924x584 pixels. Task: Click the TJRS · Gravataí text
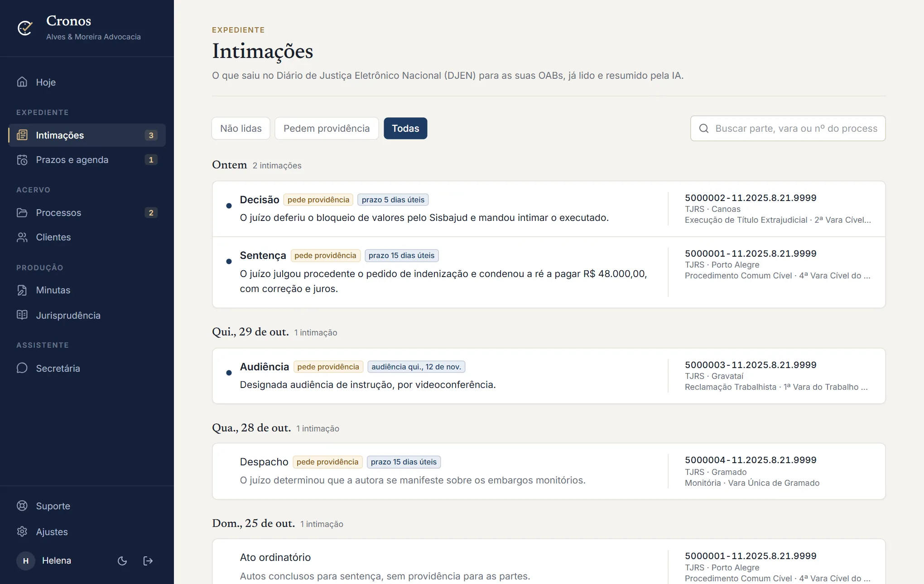point(714,376)
